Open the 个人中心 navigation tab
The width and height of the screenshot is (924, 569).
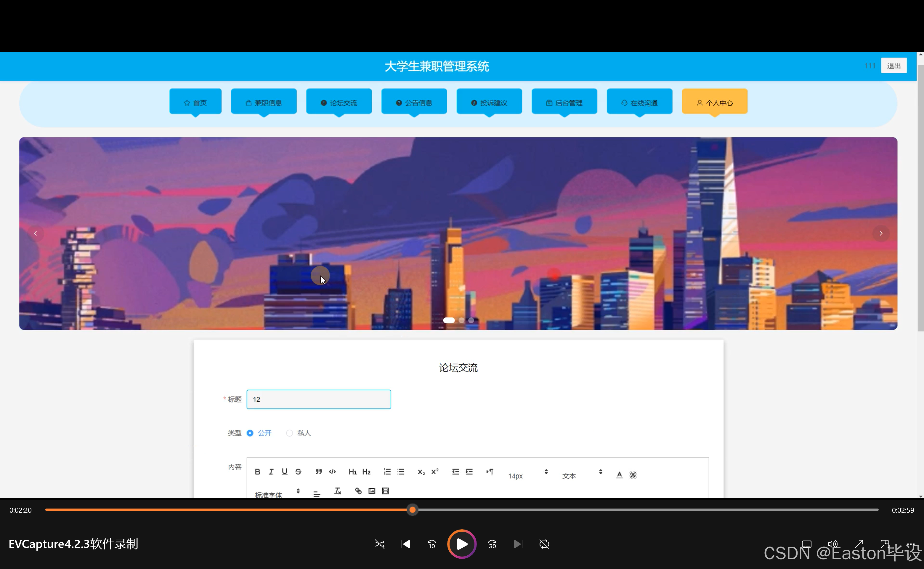[x=715, y=102]
